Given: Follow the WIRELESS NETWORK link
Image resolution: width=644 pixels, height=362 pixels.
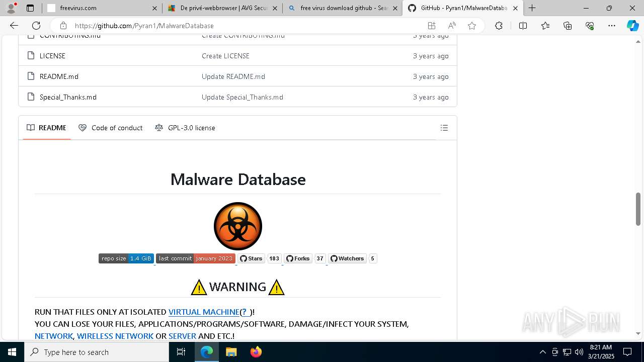Looking at the screenshot, I should click(x=115, y=336).
